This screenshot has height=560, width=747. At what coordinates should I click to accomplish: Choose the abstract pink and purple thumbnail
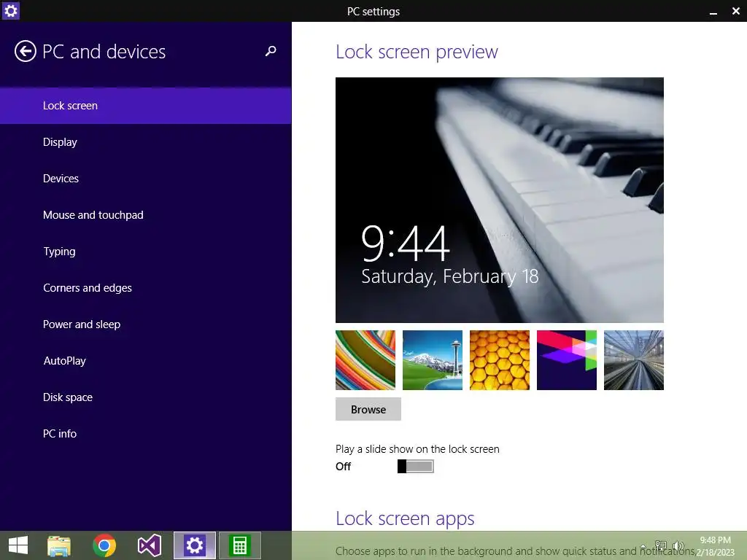[x=566, y=360]
